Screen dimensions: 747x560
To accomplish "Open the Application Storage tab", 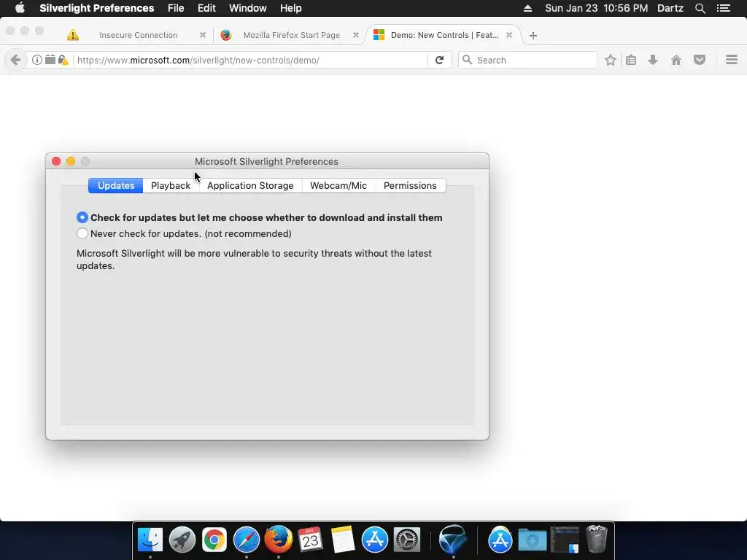I will (x=250, y=186).
